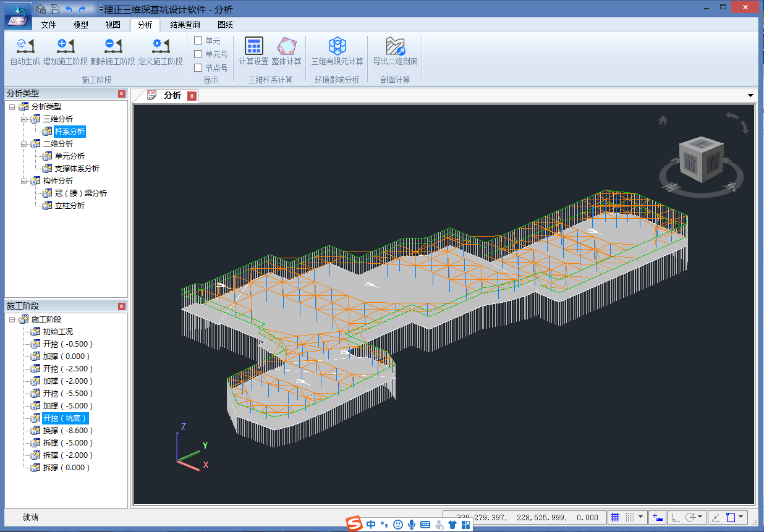Click the Sogou input method S icon

tap(354, 525)
